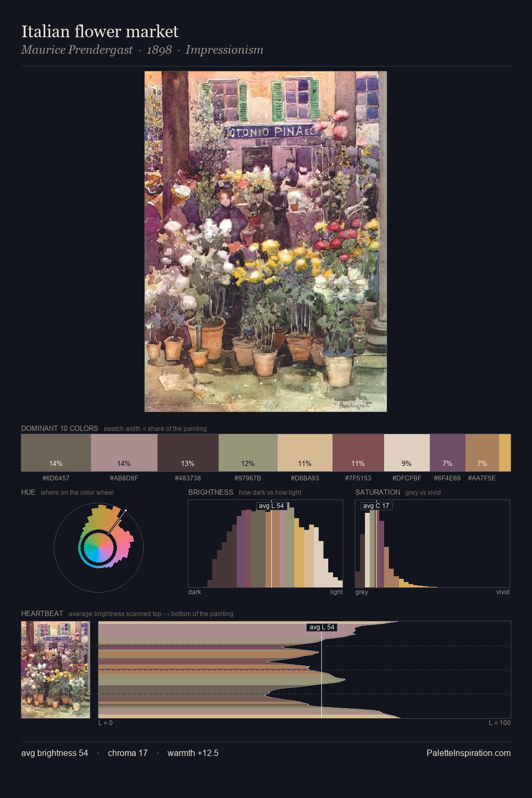The image size is (532, 798).
Task: Click the #6F4E69 purple swatch
Action: [447, 453]
